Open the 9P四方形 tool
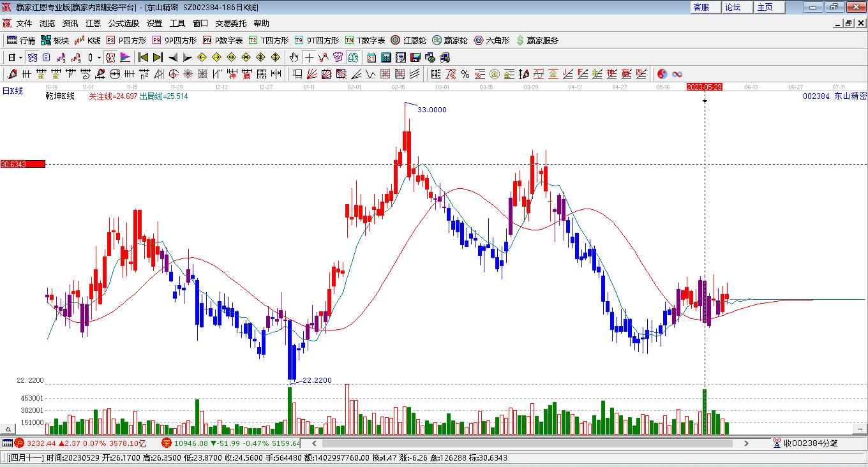This screenshot has height=467, width=868. point(174,40)
